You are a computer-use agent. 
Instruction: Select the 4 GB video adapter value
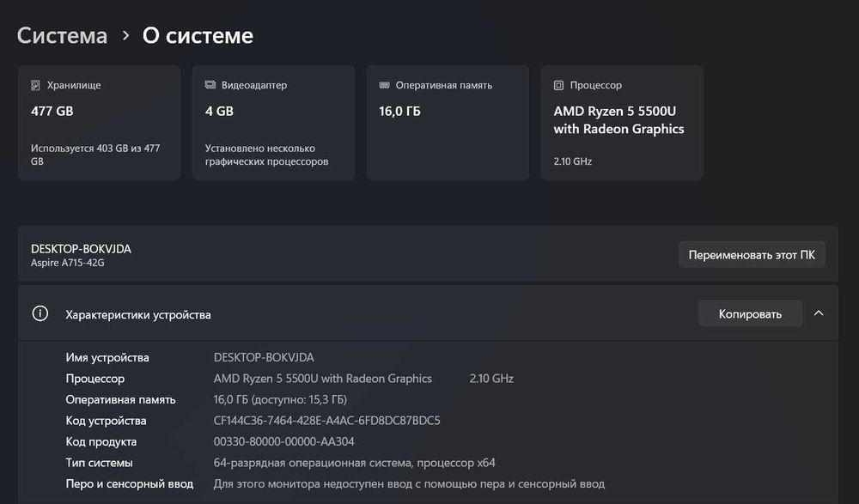(x=219, y=112)
